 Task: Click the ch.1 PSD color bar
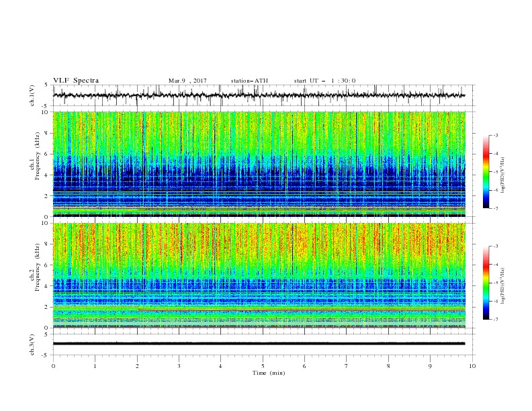pyautogui.click(x=486, y=172)
